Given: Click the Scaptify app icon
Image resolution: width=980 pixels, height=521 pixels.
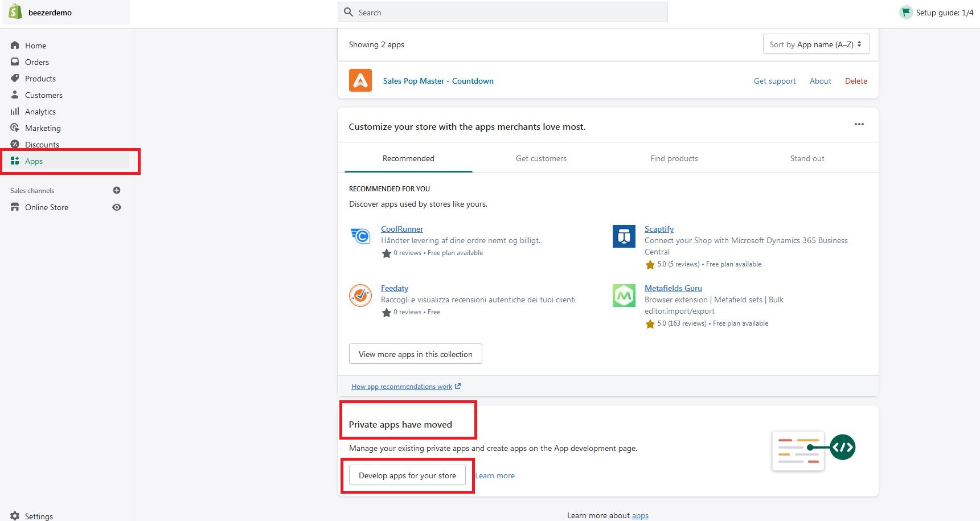Looking at the screenshot, I should [624, 236].
